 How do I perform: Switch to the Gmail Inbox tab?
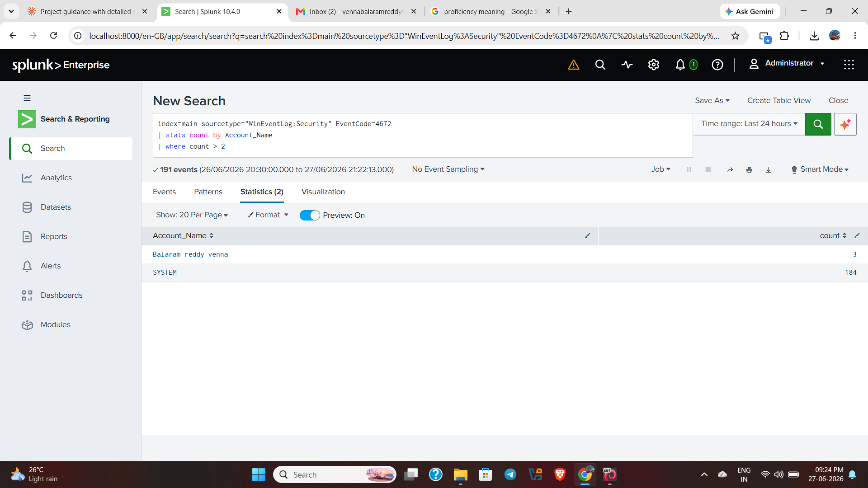356,11
